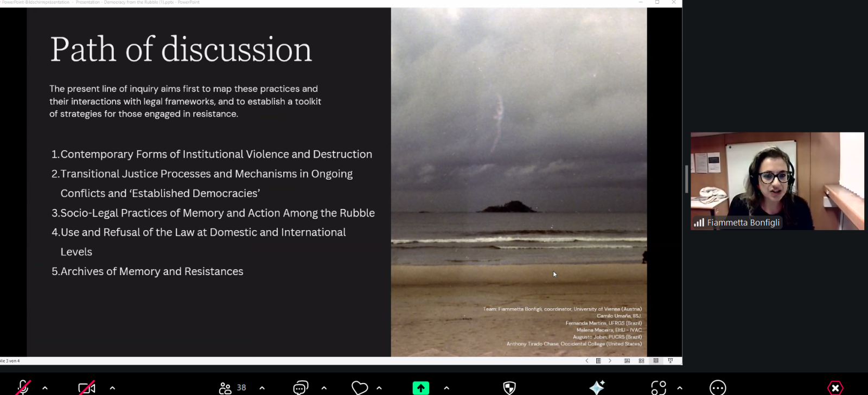Open the participants list showing 38

click(x=233, y=387)
